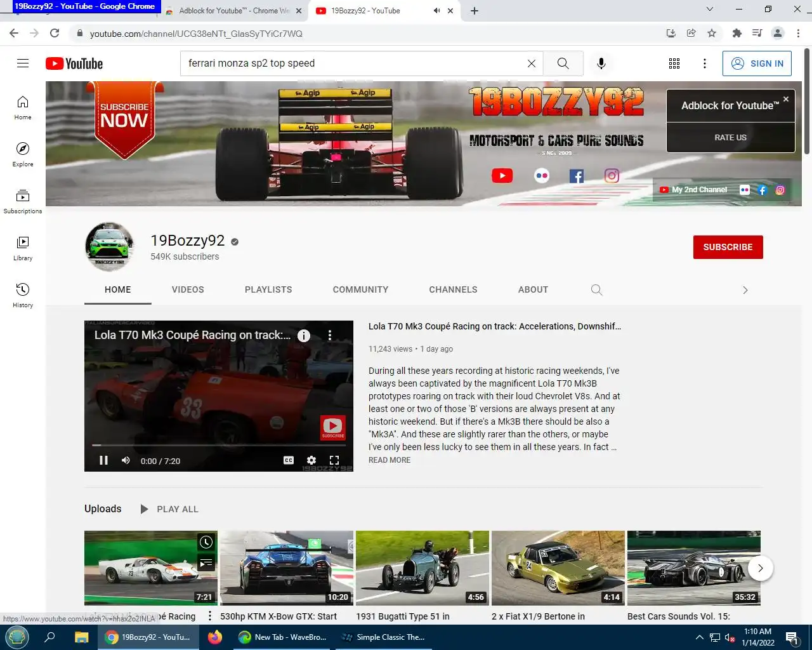Open YouTube settings three-dot menu
This screenshot has width=812, height=650.
point(705,63)
